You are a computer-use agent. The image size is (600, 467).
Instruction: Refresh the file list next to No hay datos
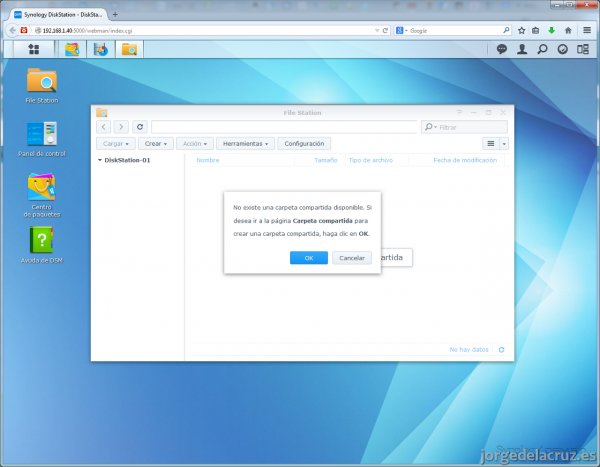501,349
